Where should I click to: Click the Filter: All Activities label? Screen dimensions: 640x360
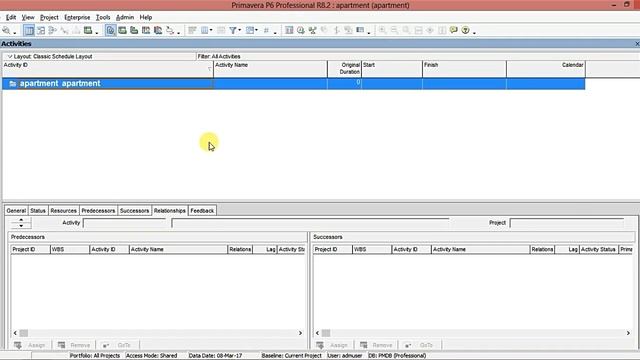click(219, 56)
